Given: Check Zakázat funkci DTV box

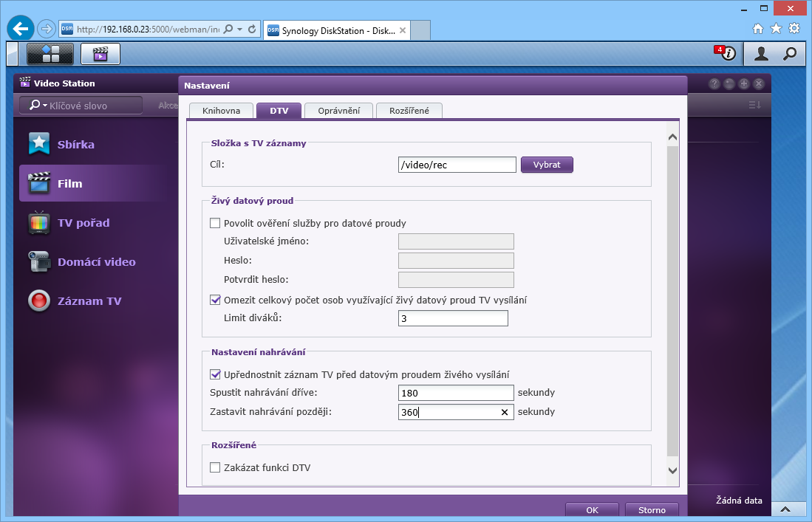Looking at the screenshot, I should (x=216, y=467).
